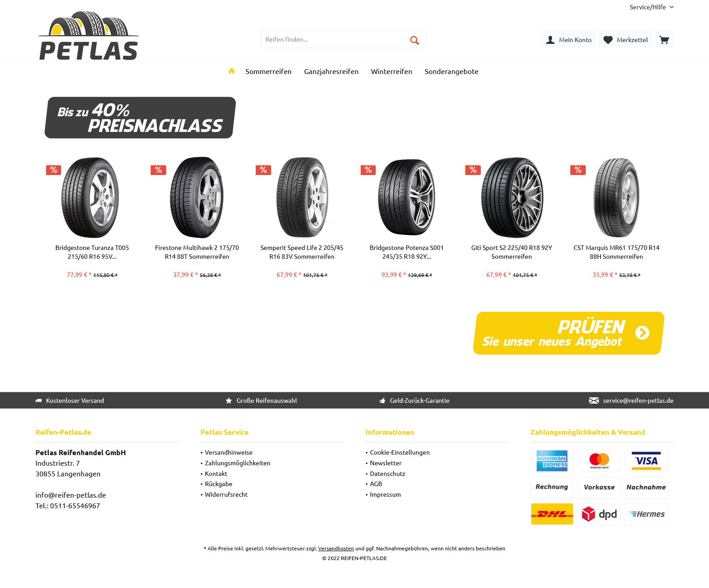Go to homepage via house icon

231,71
